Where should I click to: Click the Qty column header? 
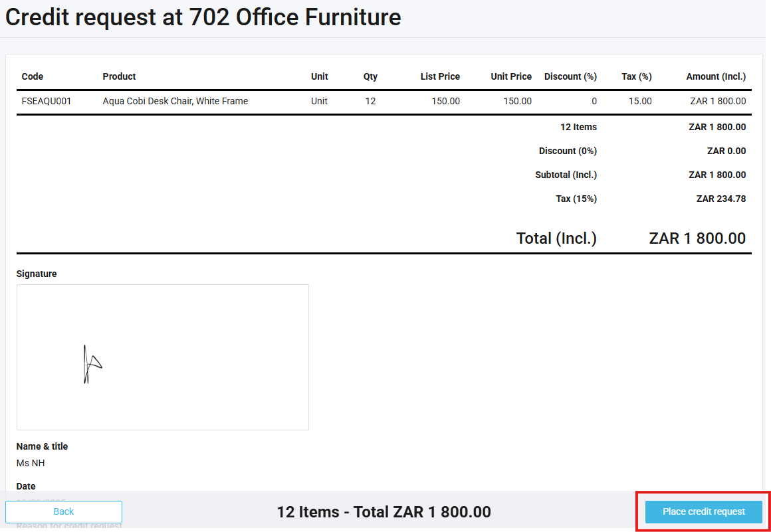coord(370,76)
